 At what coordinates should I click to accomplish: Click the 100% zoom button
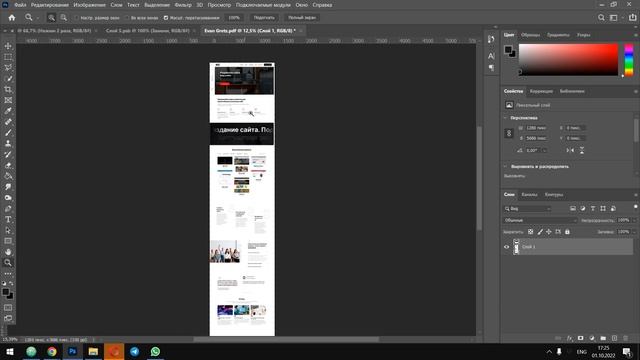coord(234,18)
